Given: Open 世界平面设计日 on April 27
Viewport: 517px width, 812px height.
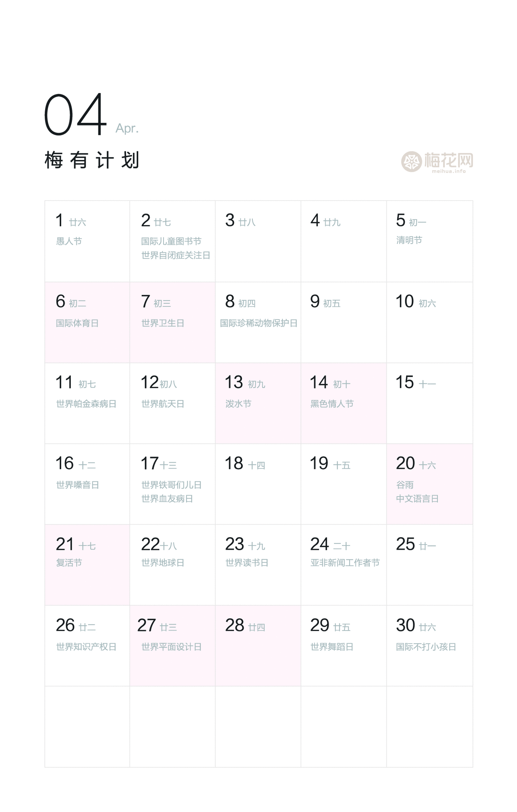Looking at the screenshot, I should pos(171,647).
